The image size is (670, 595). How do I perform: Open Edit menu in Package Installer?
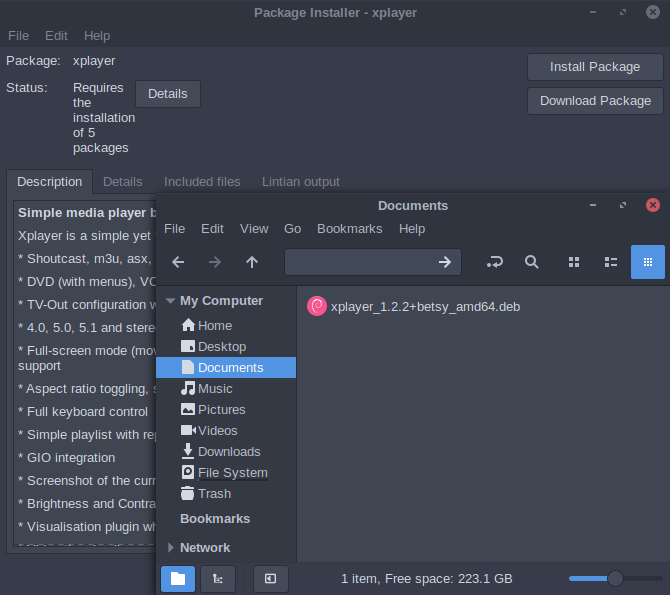click(56, 35)
